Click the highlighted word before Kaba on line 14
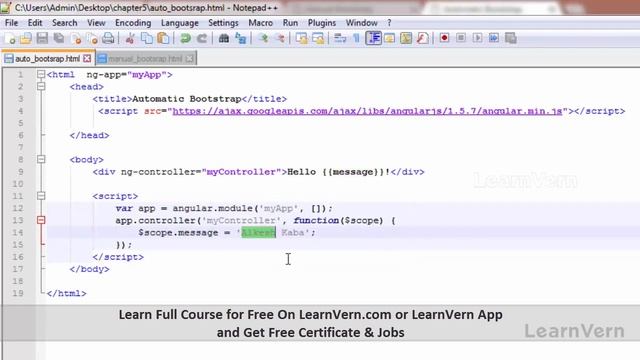640x360 pixels. coord(258,233)
